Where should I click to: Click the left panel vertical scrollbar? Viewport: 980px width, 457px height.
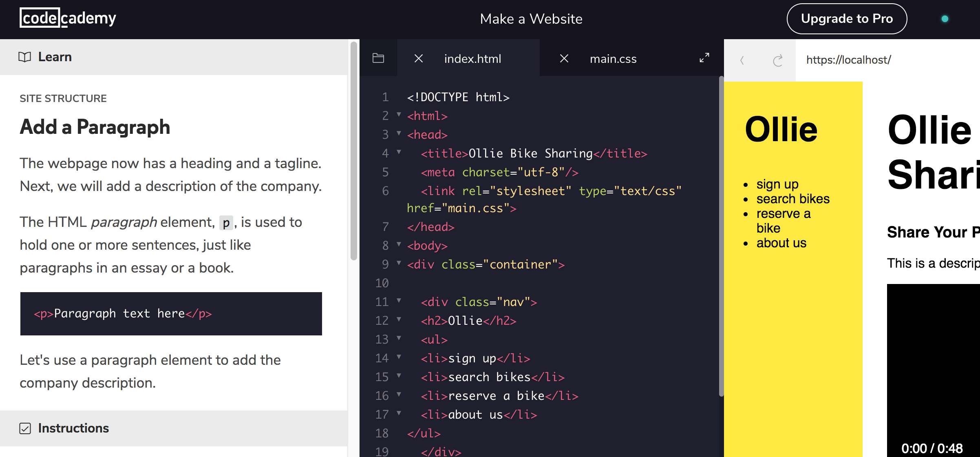coord(353,151)
